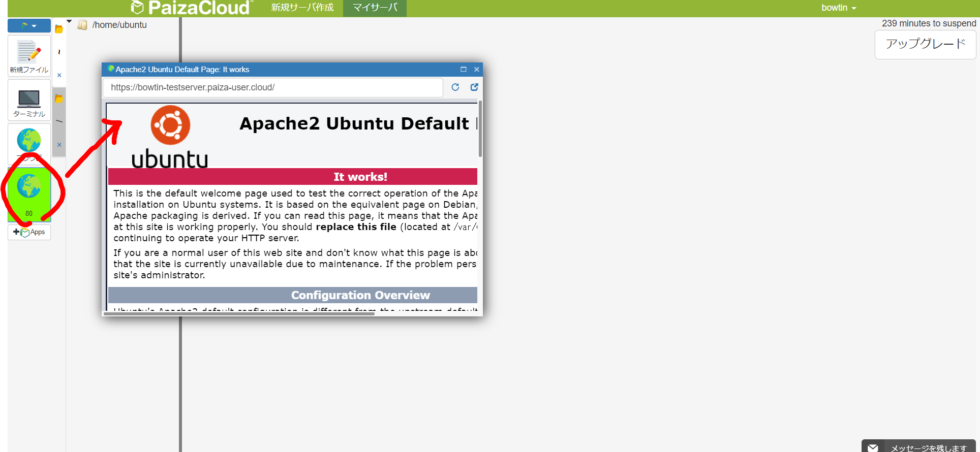Click the globe favicon in browser title
980x452 pixels.
click(x=110, y=69)
